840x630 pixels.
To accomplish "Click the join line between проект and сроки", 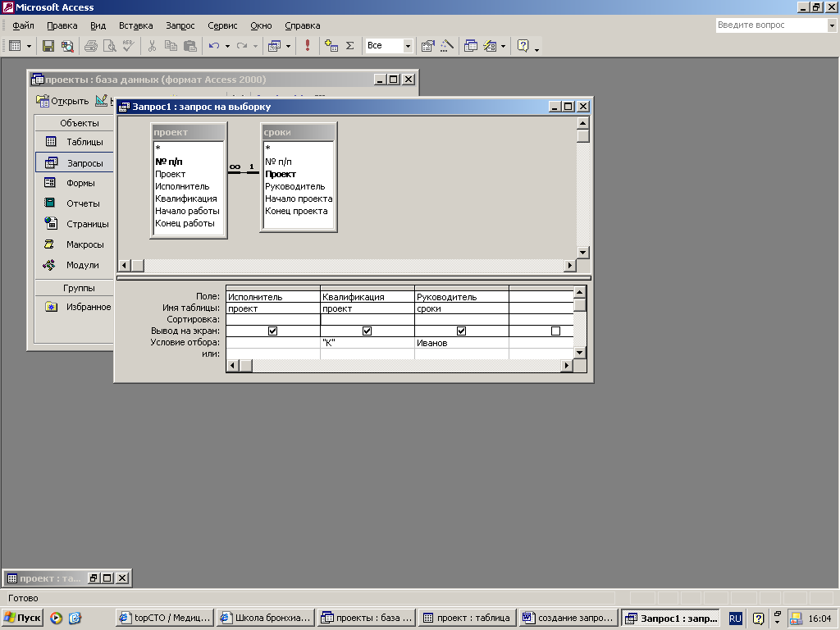I will click(244, 172).
